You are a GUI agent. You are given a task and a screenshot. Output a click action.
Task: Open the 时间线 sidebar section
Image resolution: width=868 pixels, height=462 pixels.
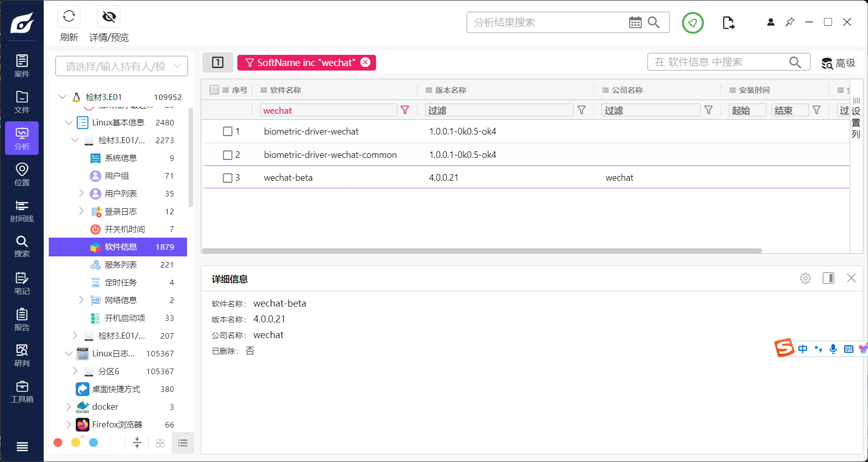[22, 211]
